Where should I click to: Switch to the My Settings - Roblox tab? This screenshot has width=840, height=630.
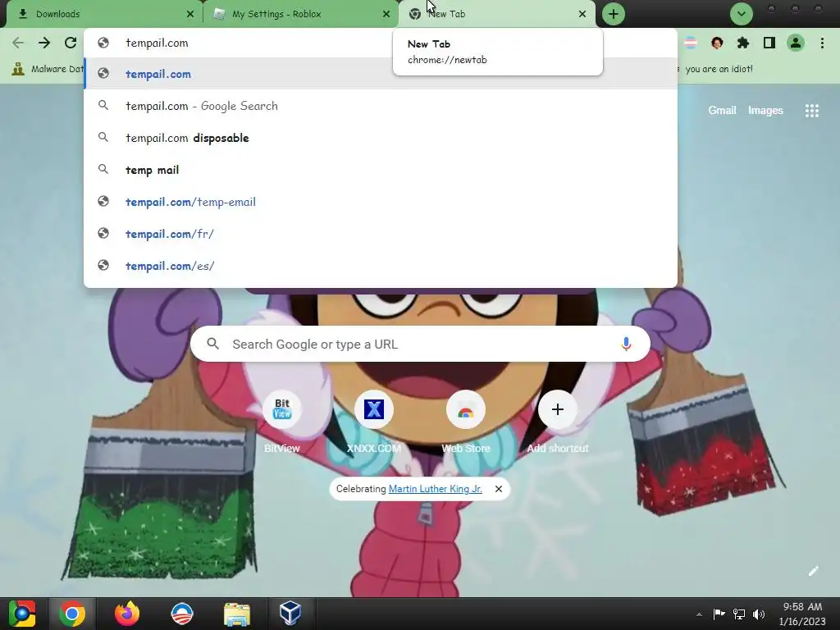pos(300,14)
